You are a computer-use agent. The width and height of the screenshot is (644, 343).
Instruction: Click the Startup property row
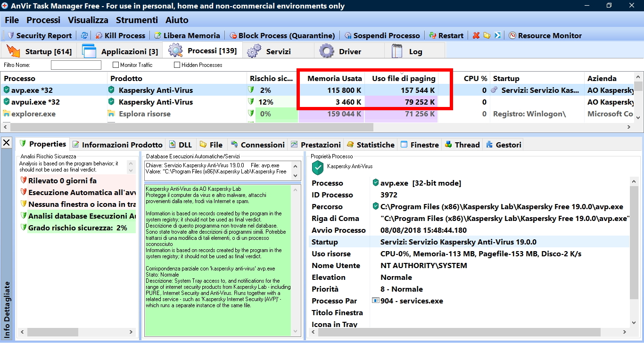point(470,242)
